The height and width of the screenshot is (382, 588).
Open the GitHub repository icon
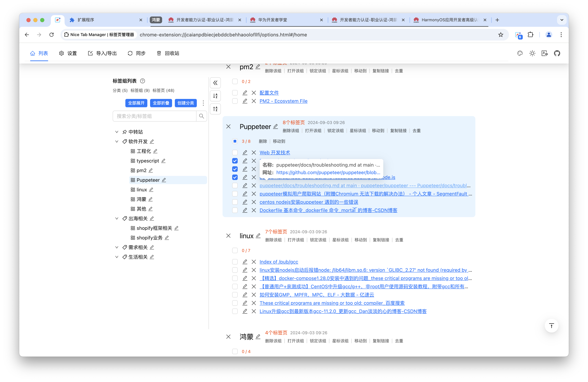(557, 53)
